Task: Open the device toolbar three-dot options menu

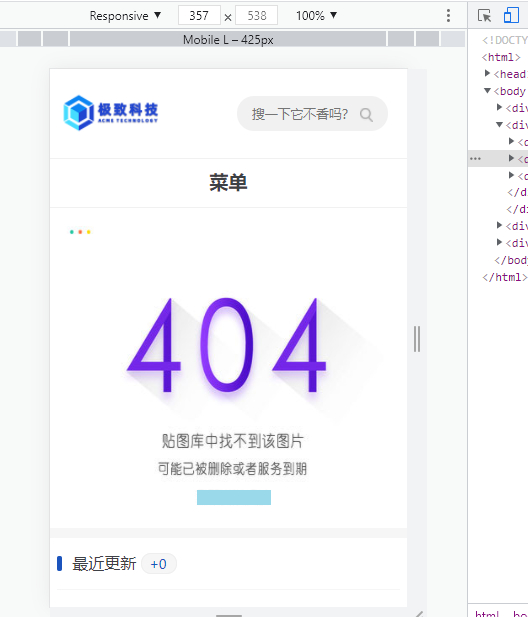Action: (x=448, y=15)
